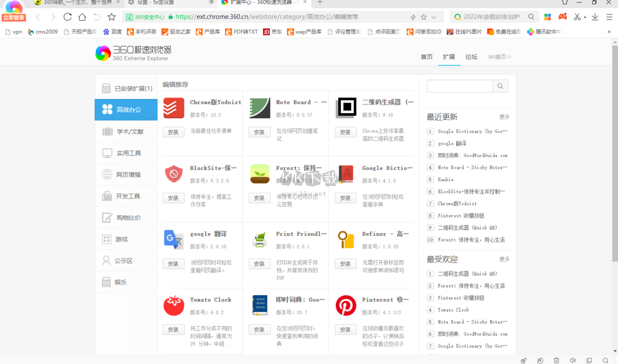Switch to the 360导航 browser tab

tap(77, 3)
